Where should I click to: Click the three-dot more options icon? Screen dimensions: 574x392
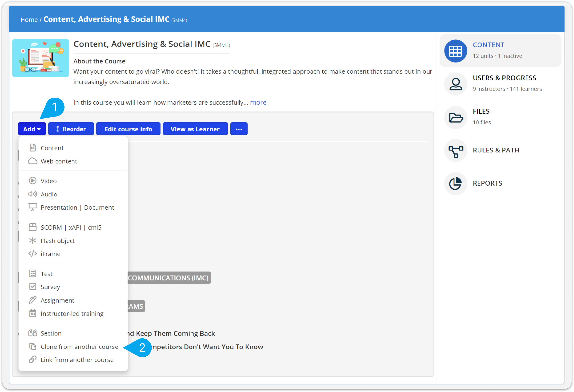click(x=239, y=129)
